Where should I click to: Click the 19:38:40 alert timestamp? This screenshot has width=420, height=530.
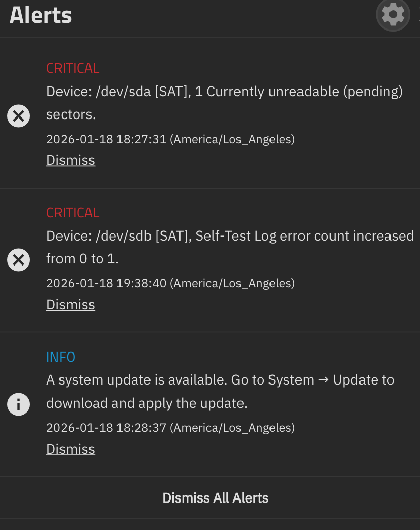tap(170, 283)
